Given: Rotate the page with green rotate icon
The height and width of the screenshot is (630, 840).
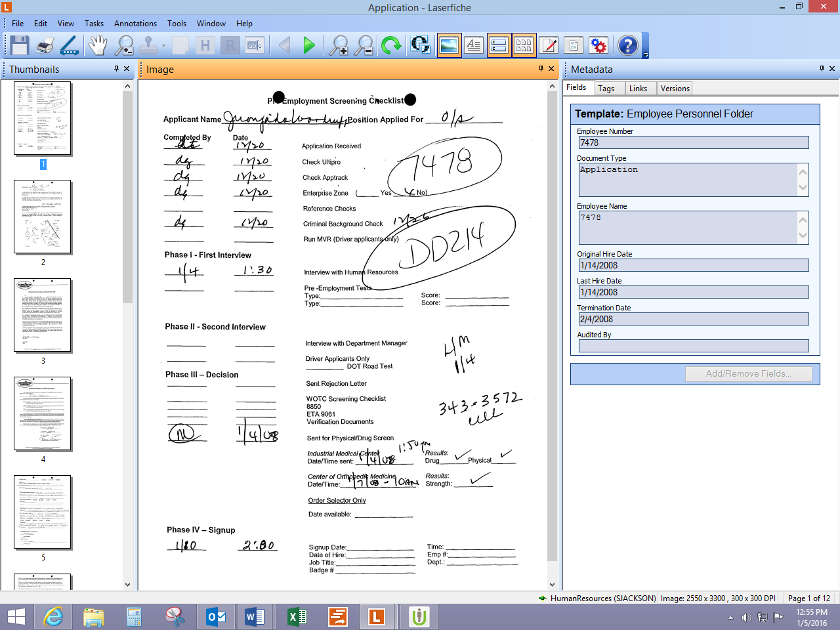Looking at the screenshot, I should [x=391, y=45].
